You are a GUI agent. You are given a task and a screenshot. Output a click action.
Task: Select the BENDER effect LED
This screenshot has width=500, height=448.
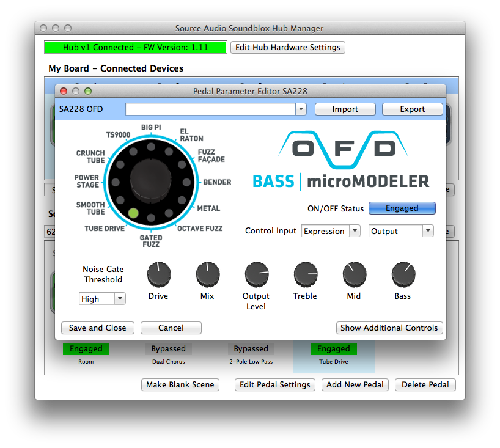(186, 182)
